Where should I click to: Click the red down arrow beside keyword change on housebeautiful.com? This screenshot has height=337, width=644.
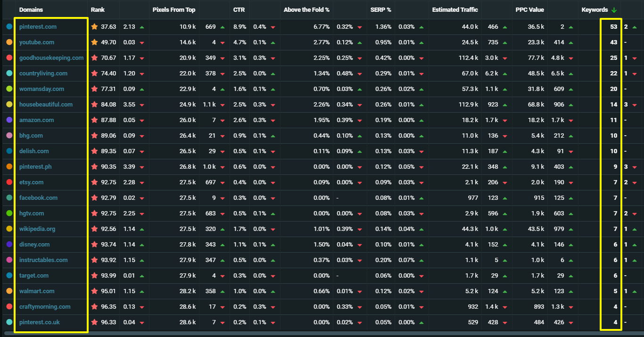pos(634,105)
